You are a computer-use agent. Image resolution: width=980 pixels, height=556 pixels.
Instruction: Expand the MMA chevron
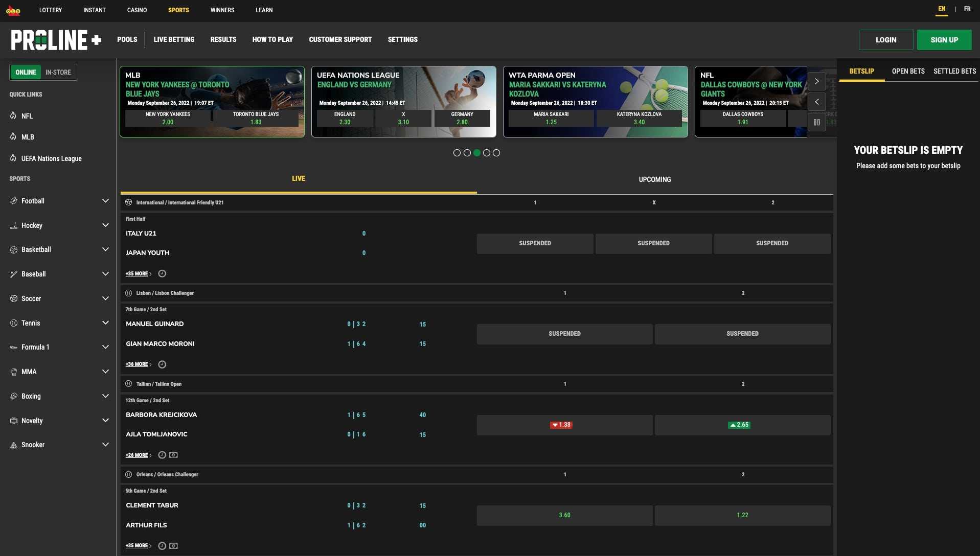(x=105, y=372)
